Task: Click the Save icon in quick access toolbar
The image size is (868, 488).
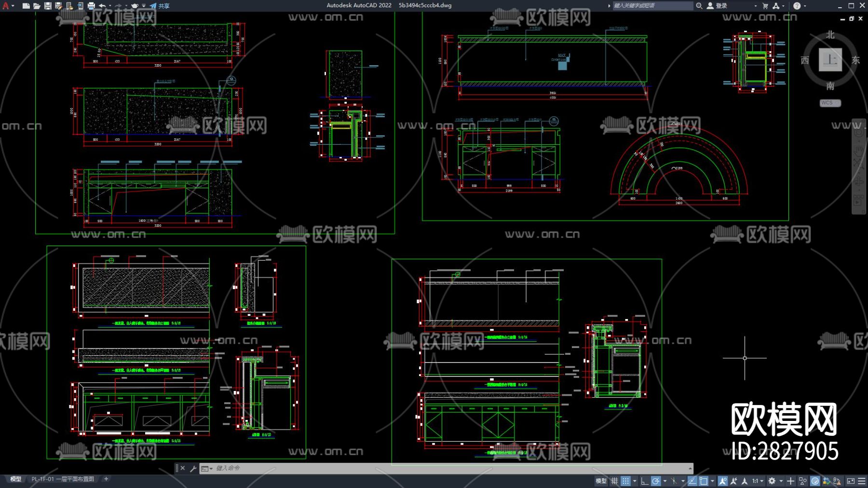Action: [x=48, y=6]
